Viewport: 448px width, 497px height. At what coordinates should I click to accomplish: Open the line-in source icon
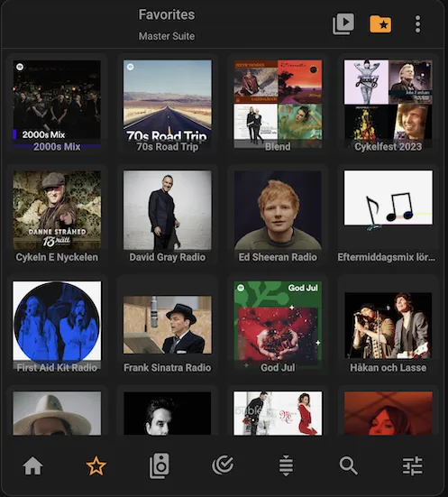[286, 465]
